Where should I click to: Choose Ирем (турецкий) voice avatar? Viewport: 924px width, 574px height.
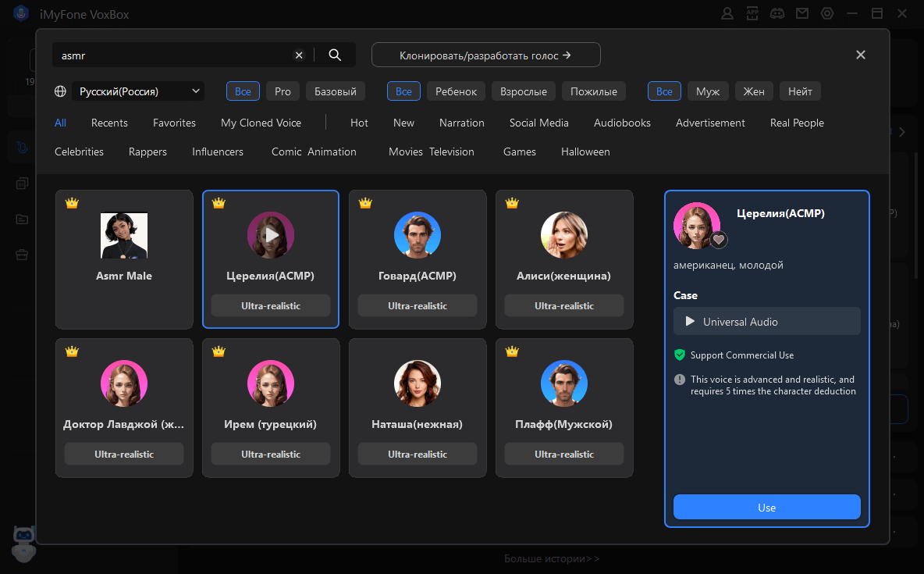point(271,383)
